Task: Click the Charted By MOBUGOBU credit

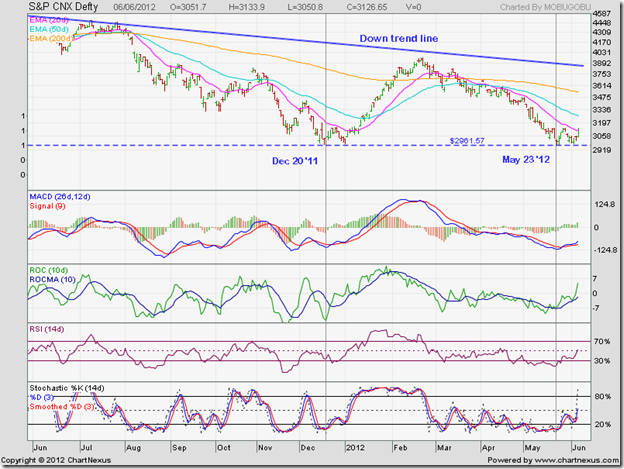Action: click(545, 7)
